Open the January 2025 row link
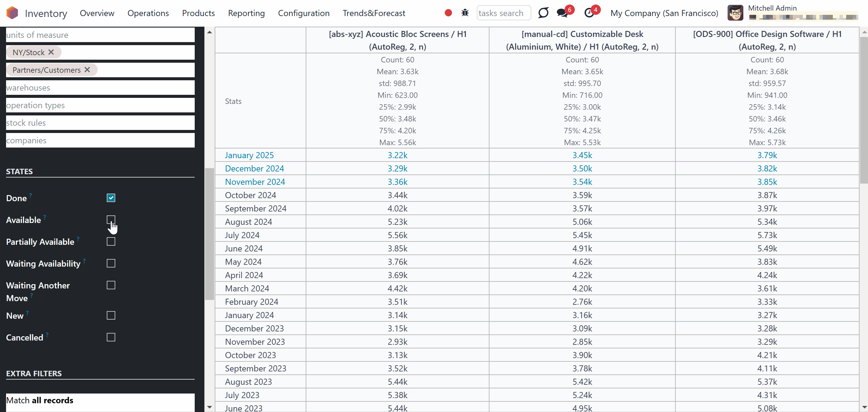Image resolution: width=868 pixels, height=412 pixels. click(249, 155)
